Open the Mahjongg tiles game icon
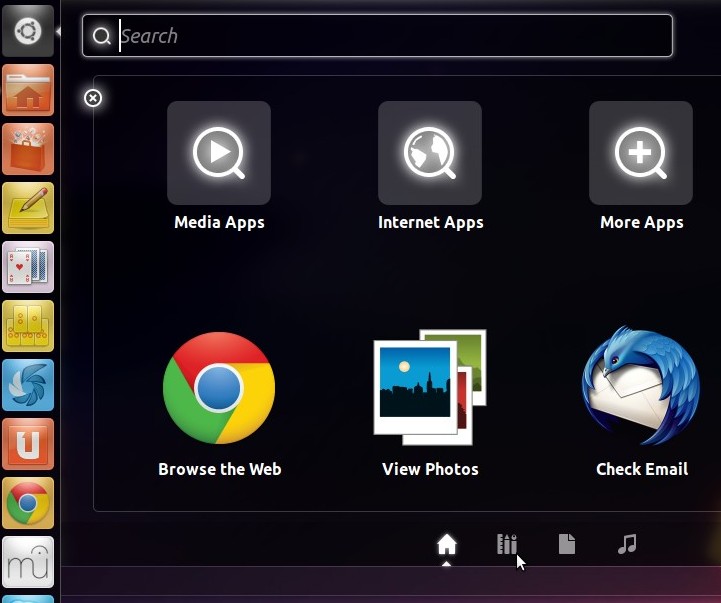Image resolution: width=721 pixels, height=603 pixels. [28, 326]
